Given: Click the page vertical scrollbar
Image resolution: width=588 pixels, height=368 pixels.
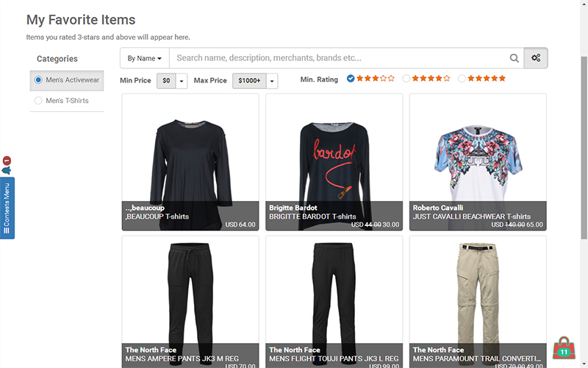Looking at the screenshot, I should point(584,147).
